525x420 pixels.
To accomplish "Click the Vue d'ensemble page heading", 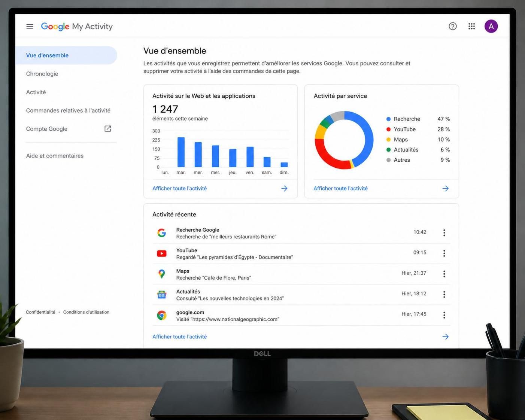I will [175, 51].
